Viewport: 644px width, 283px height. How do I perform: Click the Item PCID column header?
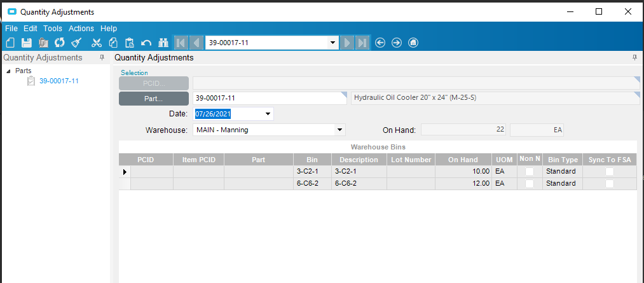pyautogui.click(x=198, y=160)
